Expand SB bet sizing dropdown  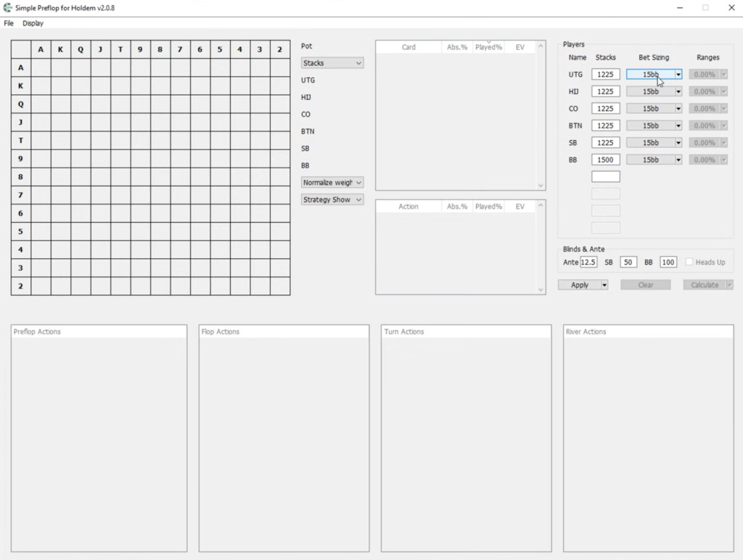678,143
